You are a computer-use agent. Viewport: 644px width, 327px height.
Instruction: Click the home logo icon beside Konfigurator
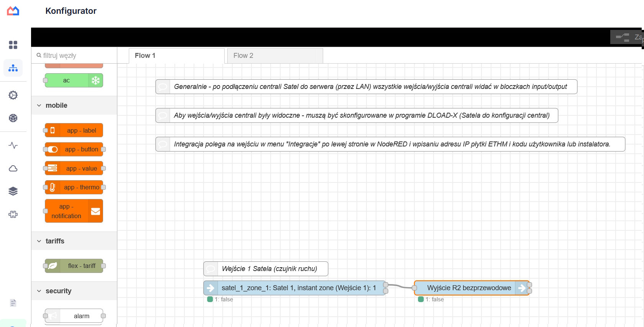(13, 11)
